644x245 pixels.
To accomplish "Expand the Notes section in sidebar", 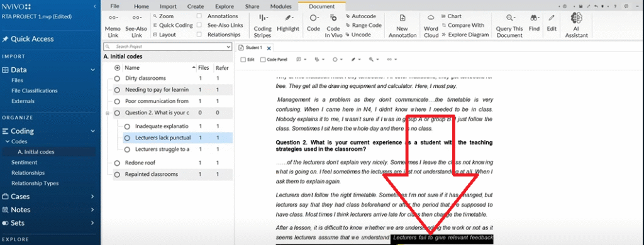I will (93, 210).
